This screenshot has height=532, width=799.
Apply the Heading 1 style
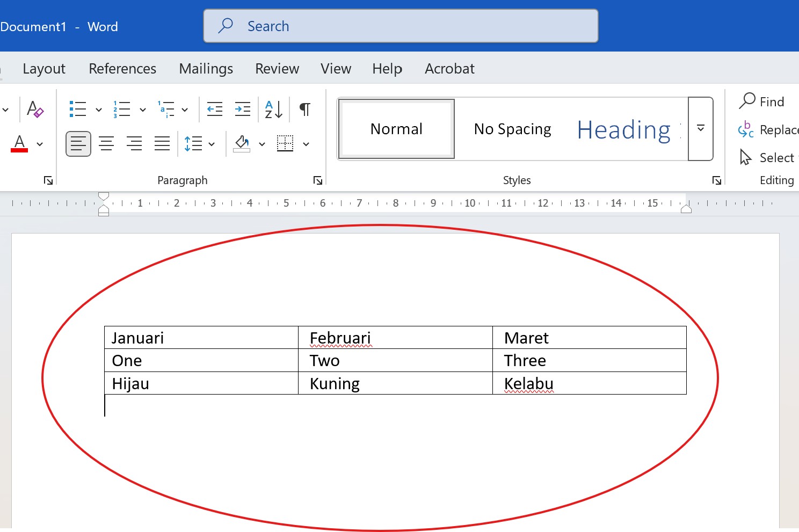(623, 129)
